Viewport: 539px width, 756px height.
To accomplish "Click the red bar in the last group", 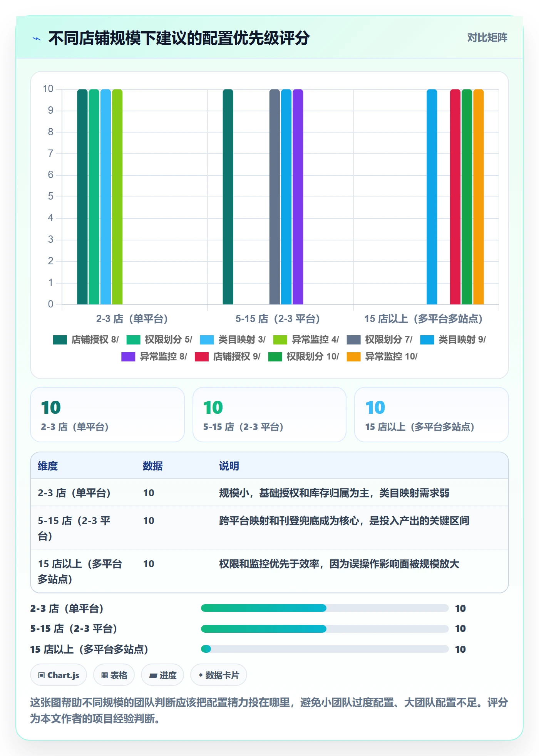I will pos(455,197).
